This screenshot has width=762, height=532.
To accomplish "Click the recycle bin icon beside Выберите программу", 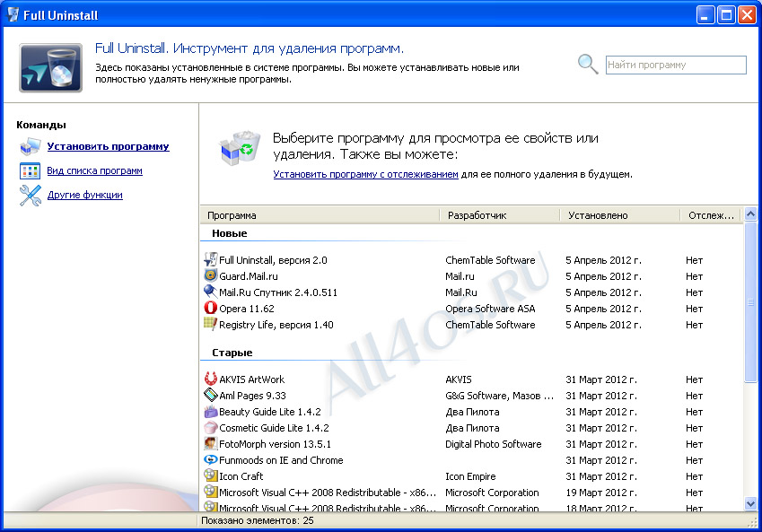I will click(x=241, y=148).
